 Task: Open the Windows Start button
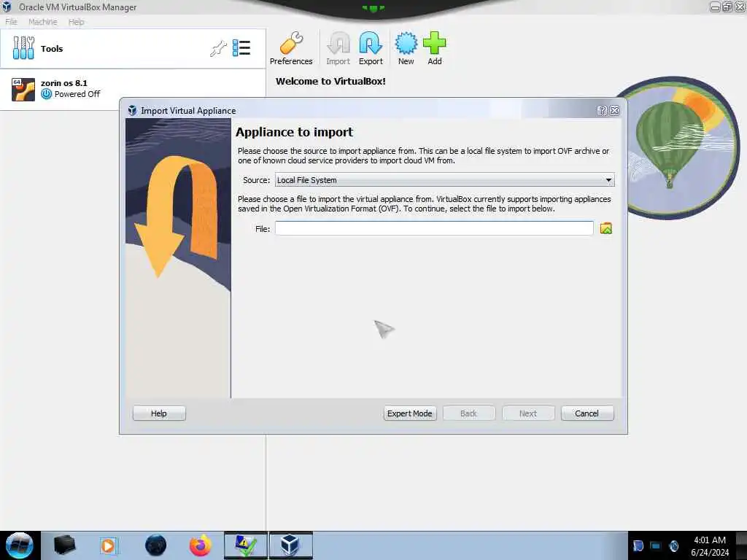(20, 545)
